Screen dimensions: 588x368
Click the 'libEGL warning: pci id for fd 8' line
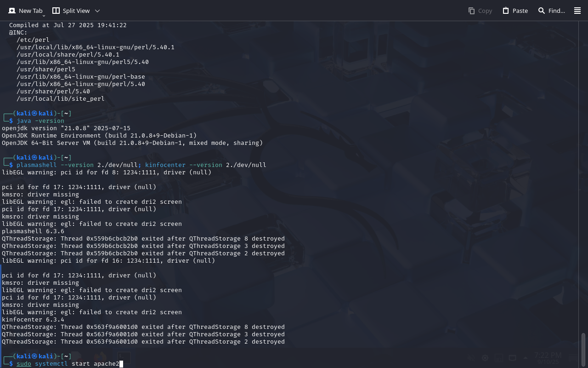tap(107, 172)
